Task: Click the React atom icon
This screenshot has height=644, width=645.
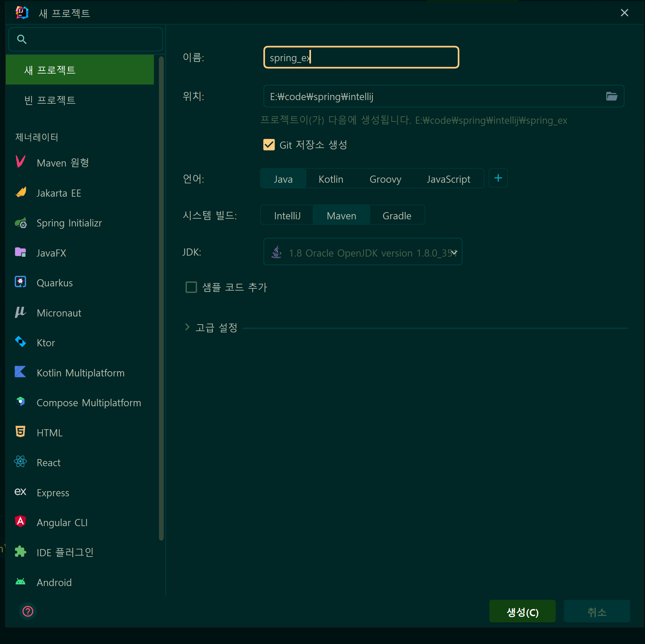Action: pos(20,462)
